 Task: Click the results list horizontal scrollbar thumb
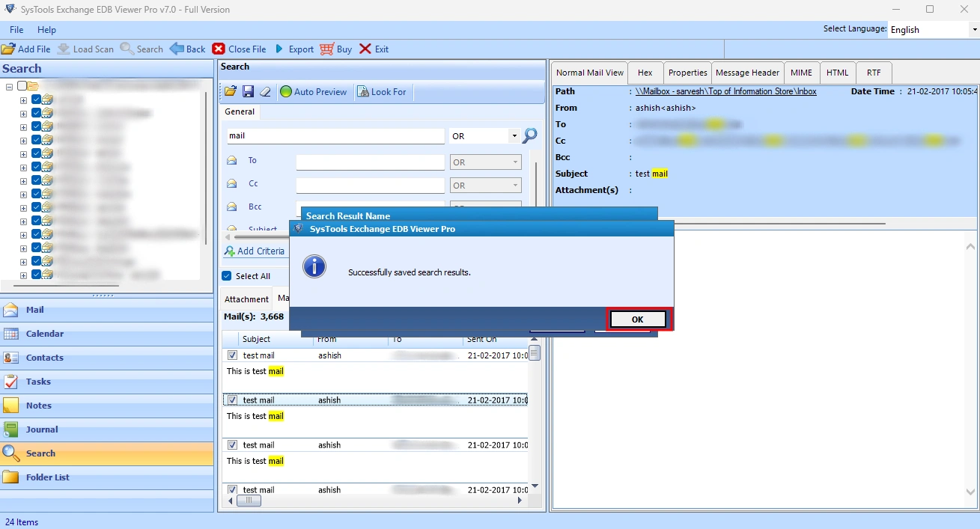[x=249, y=501]
